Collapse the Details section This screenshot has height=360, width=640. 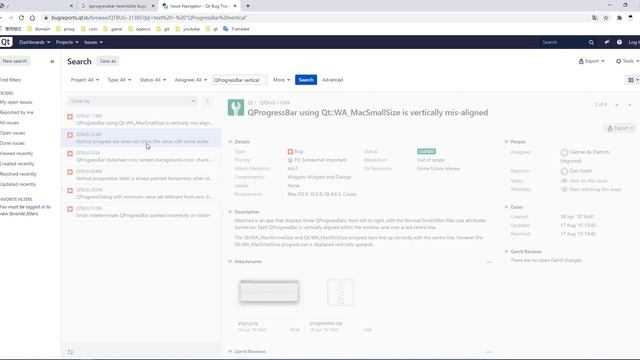click(230, 142)
